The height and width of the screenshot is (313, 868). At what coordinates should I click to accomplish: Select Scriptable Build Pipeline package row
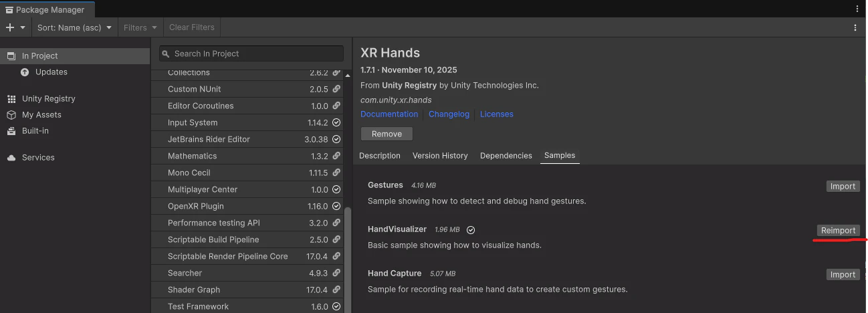[x=247, y=239]
